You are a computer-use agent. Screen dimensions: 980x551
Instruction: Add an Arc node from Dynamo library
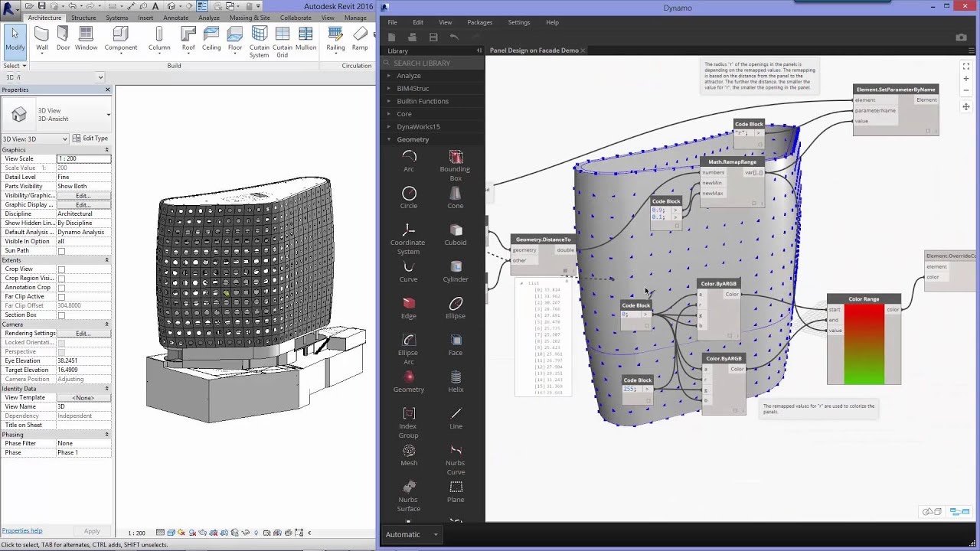coord(409,161)
